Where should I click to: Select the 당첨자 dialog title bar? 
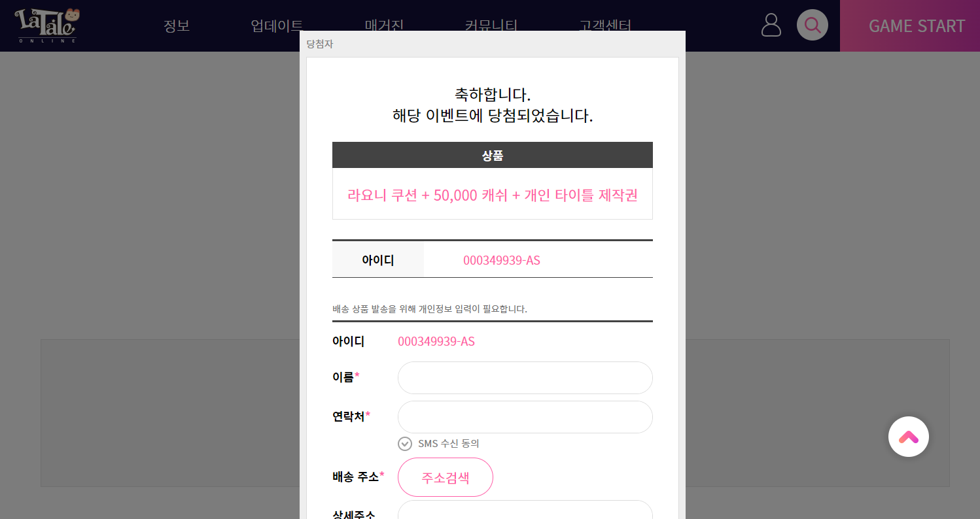click(x=493, y=44)
